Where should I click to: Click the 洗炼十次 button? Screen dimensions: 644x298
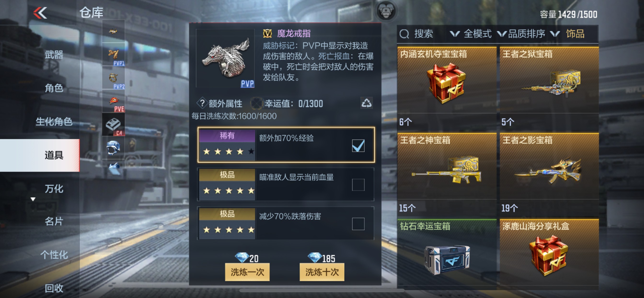click(322, 272)
